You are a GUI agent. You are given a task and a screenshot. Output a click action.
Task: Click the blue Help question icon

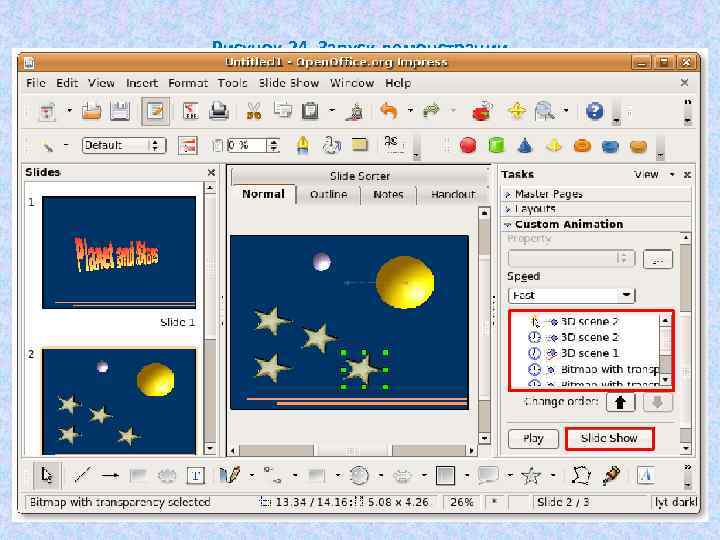(595, 111)
